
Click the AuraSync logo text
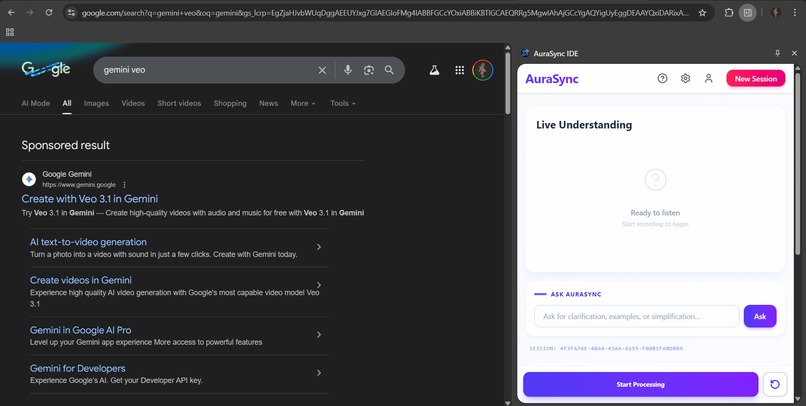[552, 79]
